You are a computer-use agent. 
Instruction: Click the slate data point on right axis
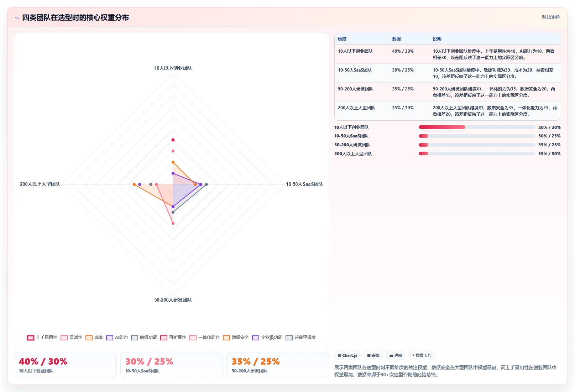pos(206,184)
